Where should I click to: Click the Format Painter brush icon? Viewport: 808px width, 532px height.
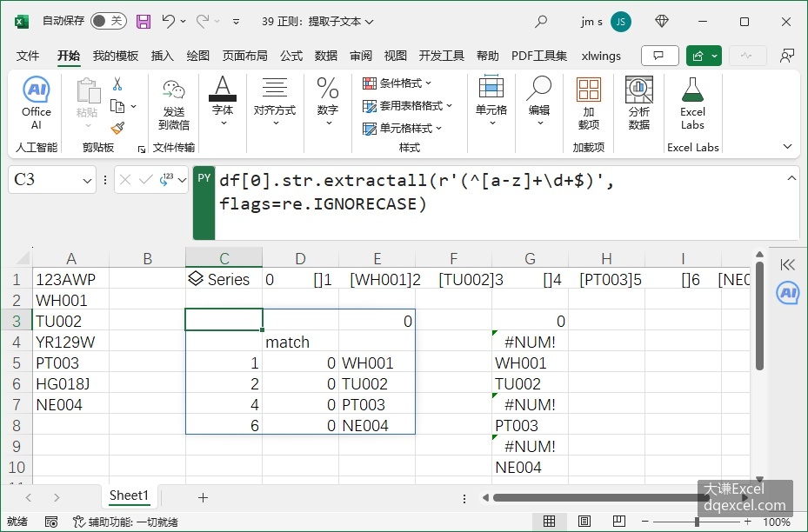[x=117, y=128]
